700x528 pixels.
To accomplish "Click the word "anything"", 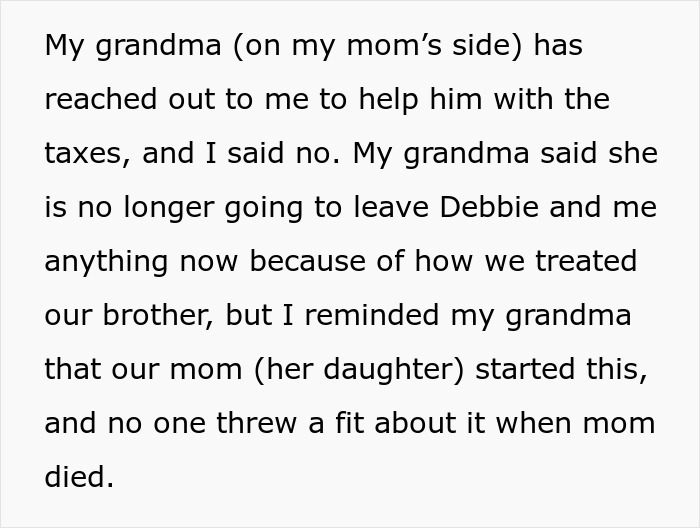I will [x=106, y=262].
